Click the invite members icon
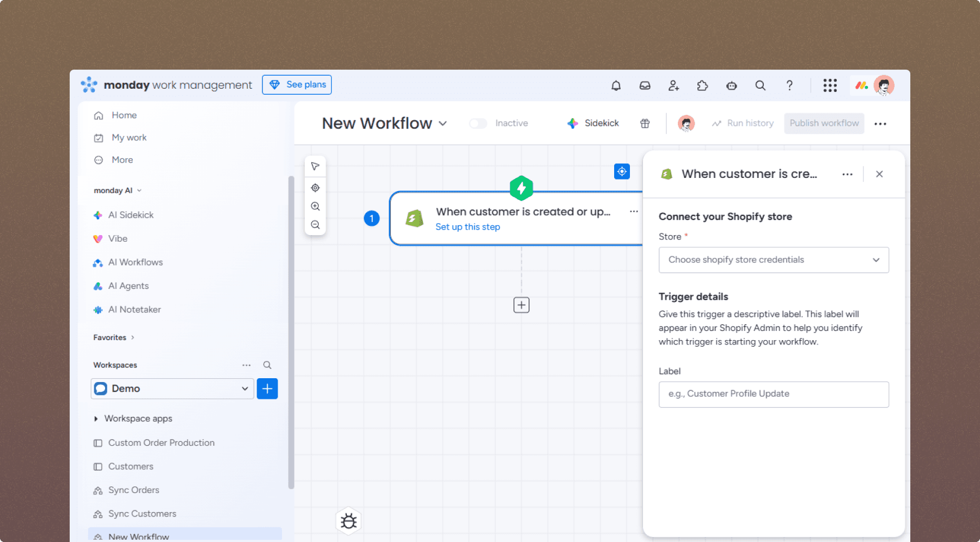 pos(673,85)
